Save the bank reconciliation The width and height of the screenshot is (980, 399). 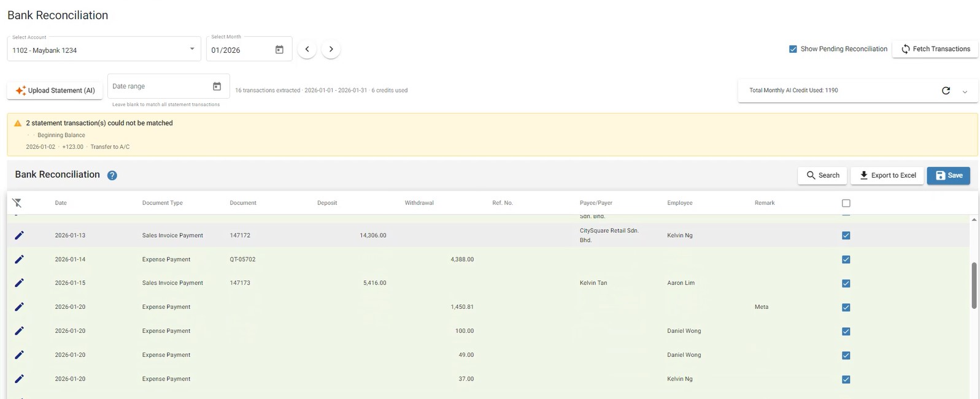click(949, 175)
